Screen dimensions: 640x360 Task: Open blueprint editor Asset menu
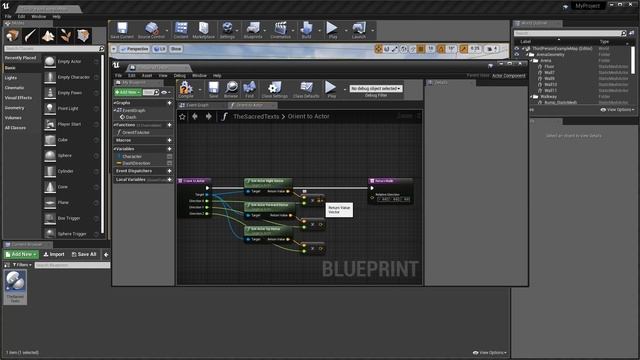pos(147,76)
